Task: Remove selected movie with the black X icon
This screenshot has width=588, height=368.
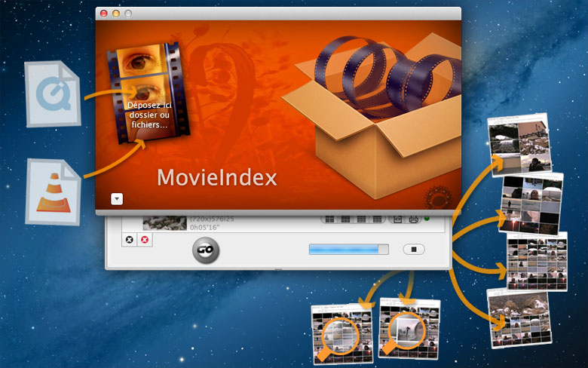Action: [130, 240]
